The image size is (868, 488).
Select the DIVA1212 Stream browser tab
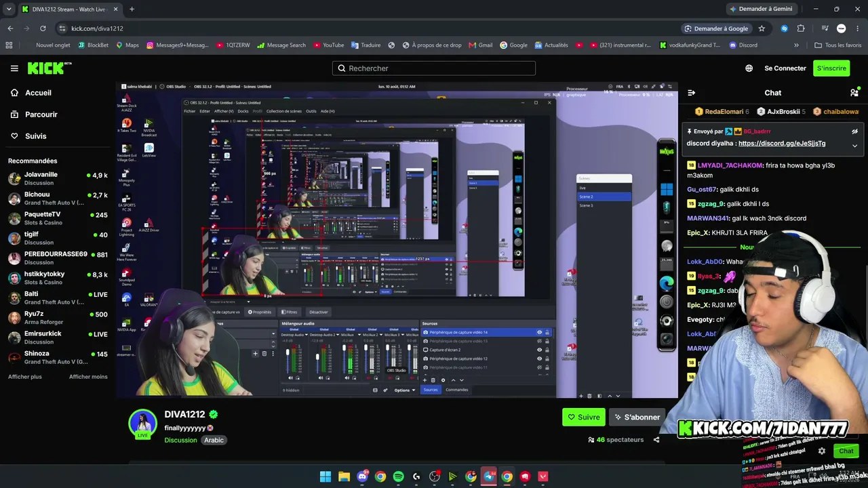click(69, 9)
